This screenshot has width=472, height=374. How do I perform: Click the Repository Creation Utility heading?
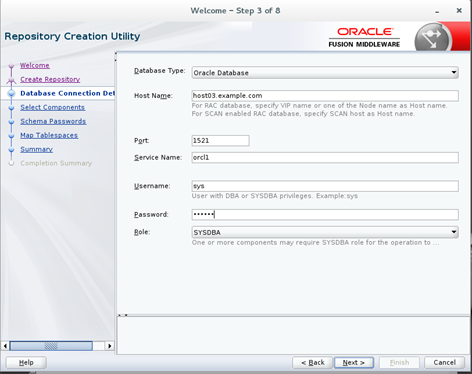pyautogui.click(x=72, y=36)
